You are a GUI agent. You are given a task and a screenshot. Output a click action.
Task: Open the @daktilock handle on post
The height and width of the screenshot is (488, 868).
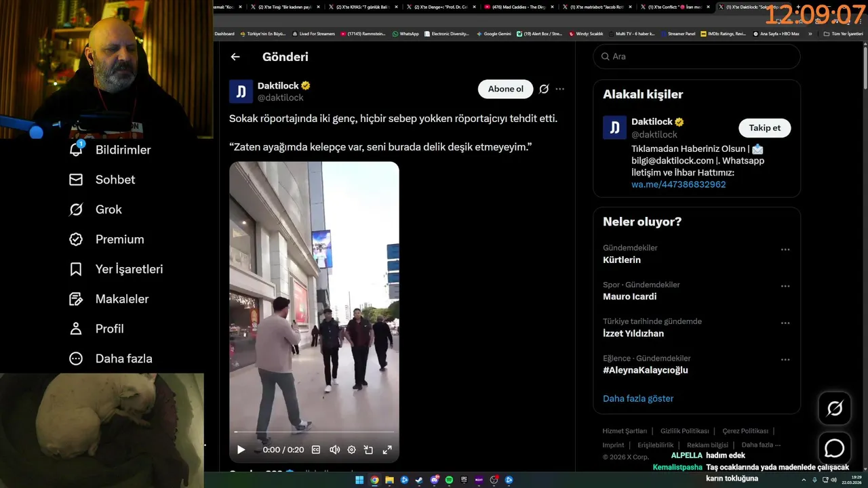pos(281,98)
